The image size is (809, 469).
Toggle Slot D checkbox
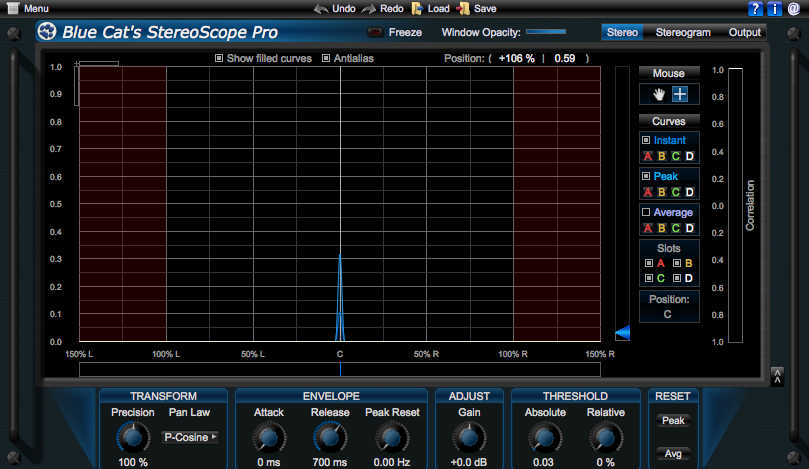[677, 279]
